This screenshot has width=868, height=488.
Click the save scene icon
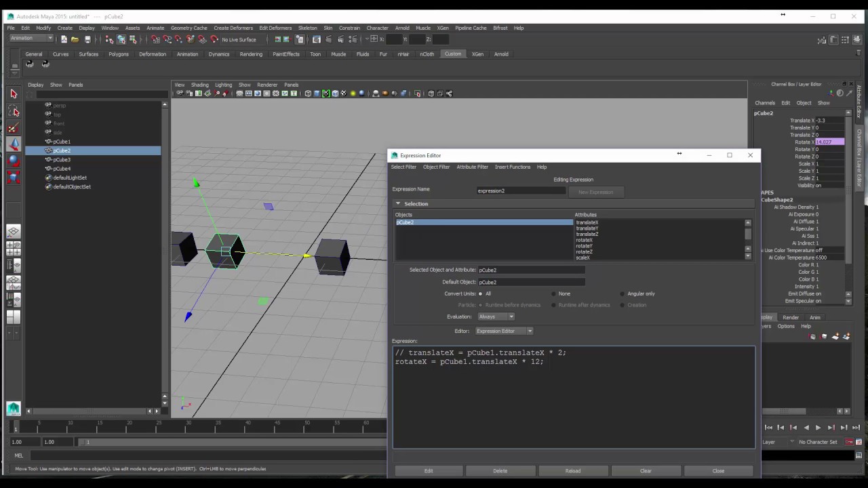coord(87,39)
